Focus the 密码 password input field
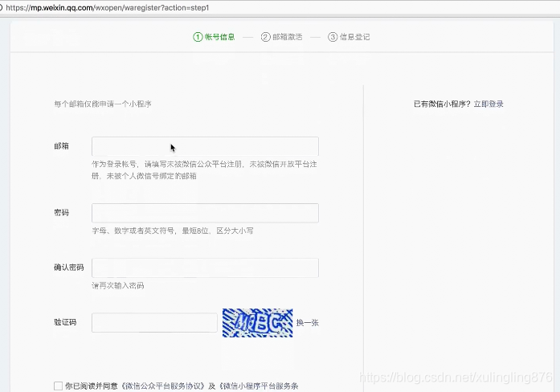 pos(205,213)
